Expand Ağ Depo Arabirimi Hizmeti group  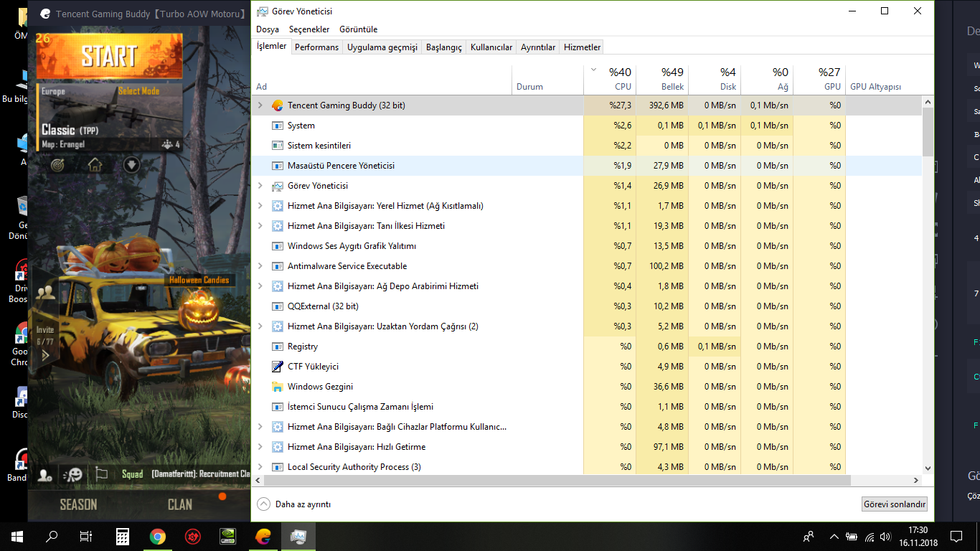click(260, 286)
